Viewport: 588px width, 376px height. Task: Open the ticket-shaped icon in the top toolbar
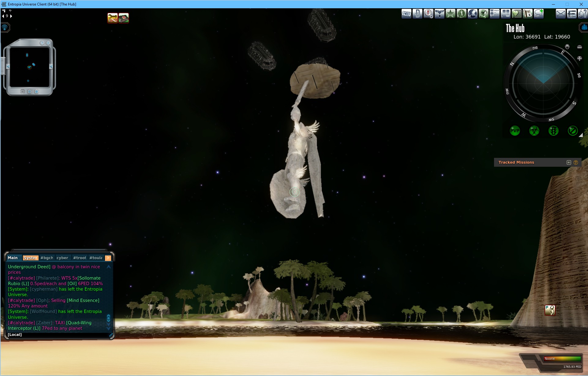tap(406, 13)
